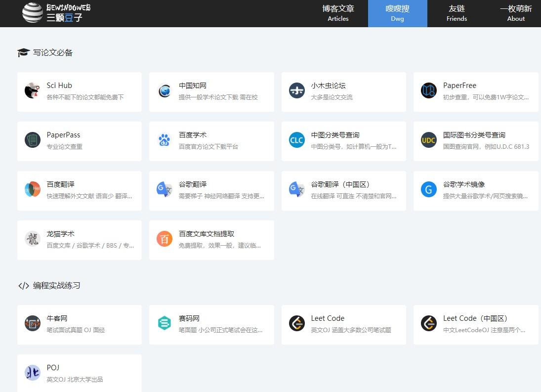Click the 百度翻译 icon
This screenshot has height=392, width=541.
[33, 189]
